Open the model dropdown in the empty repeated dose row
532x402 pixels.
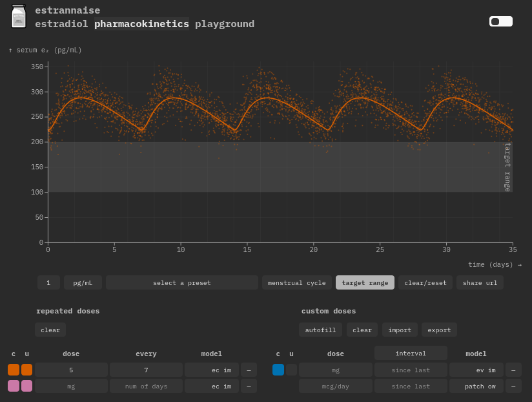(x=212, y=386)
